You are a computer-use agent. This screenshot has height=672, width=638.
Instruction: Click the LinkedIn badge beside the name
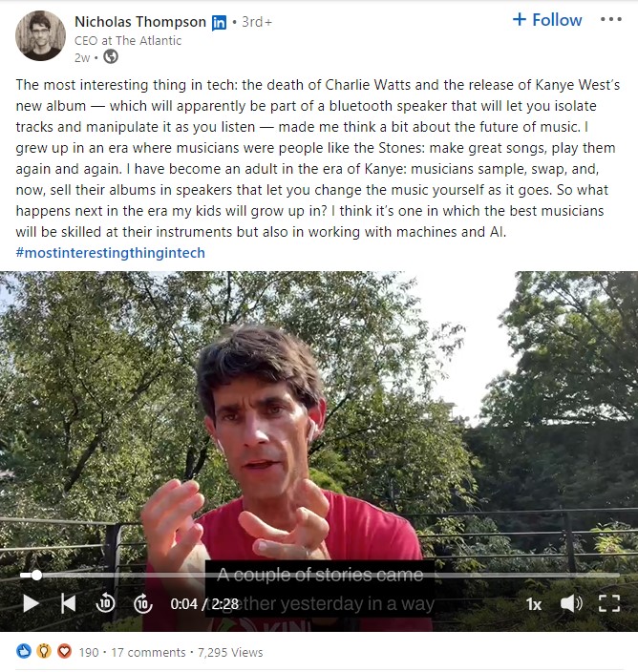[x=219, y=22]
